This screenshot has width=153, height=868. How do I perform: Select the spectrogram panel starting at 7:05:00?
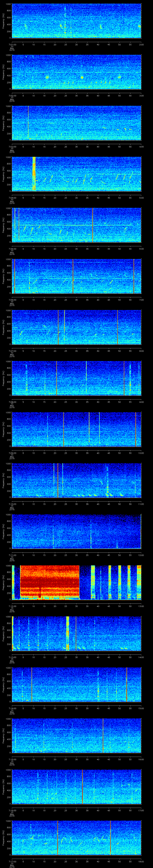tap(76, 225)
